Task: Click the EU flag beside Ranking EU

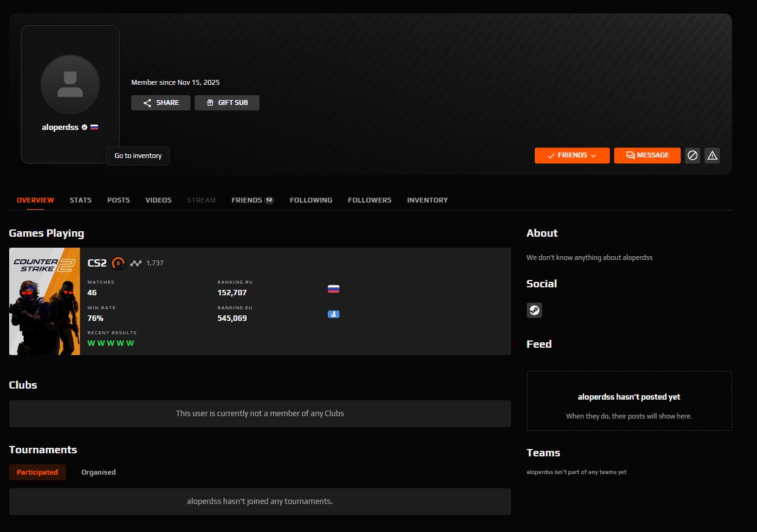Action: (x=333, y=314)
